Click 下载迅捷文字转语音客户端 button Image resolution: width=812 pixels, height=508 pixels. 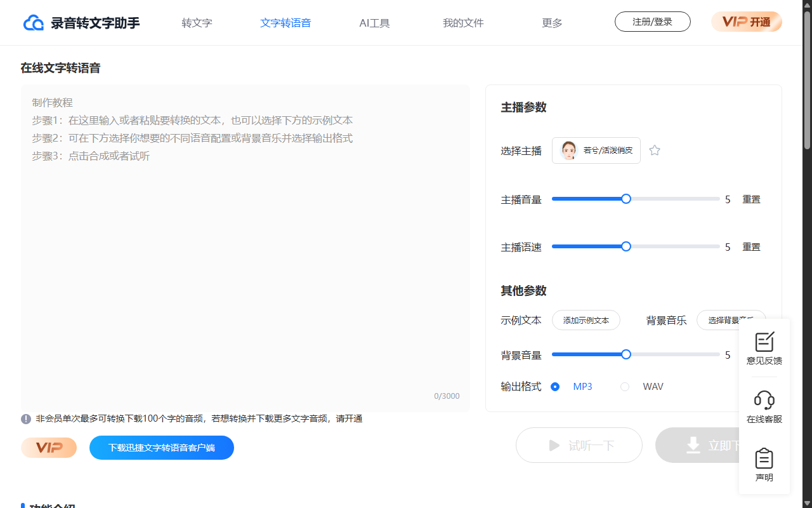[162, 448]
